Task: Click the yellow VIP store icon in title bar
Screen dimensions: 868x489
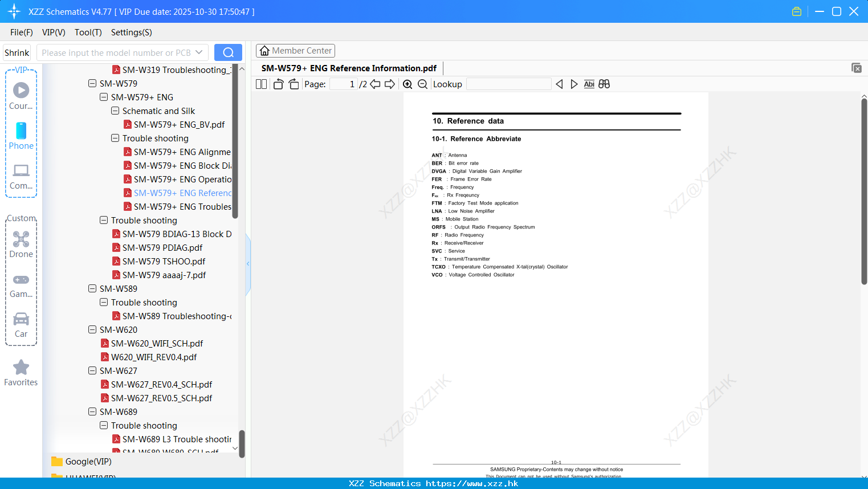Action: pos(797,11)
